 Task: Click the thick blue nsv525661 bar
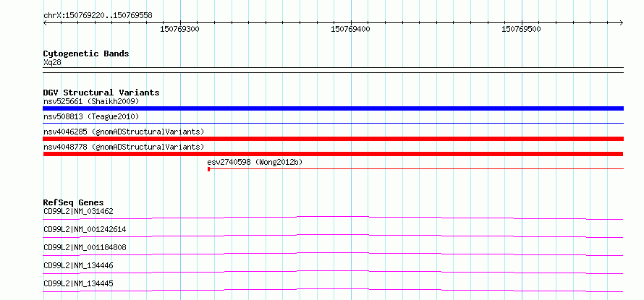pos(333,108)
